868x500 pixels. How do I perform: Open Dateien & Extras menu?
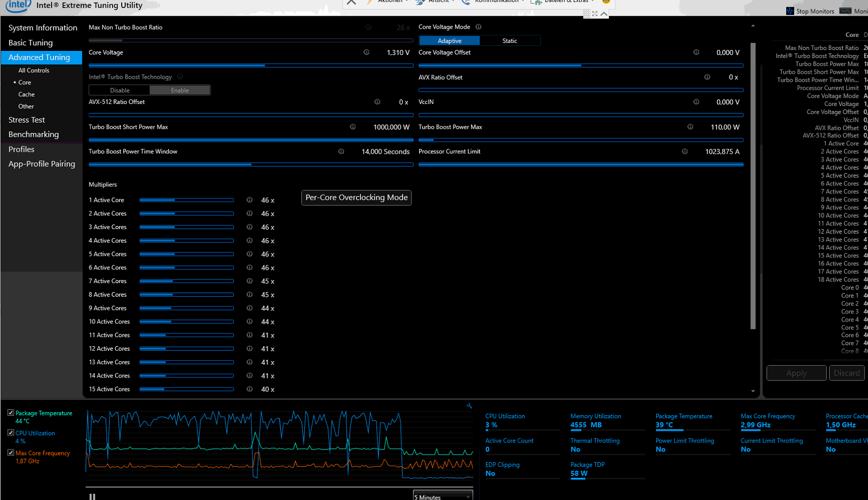coord(563,2)
